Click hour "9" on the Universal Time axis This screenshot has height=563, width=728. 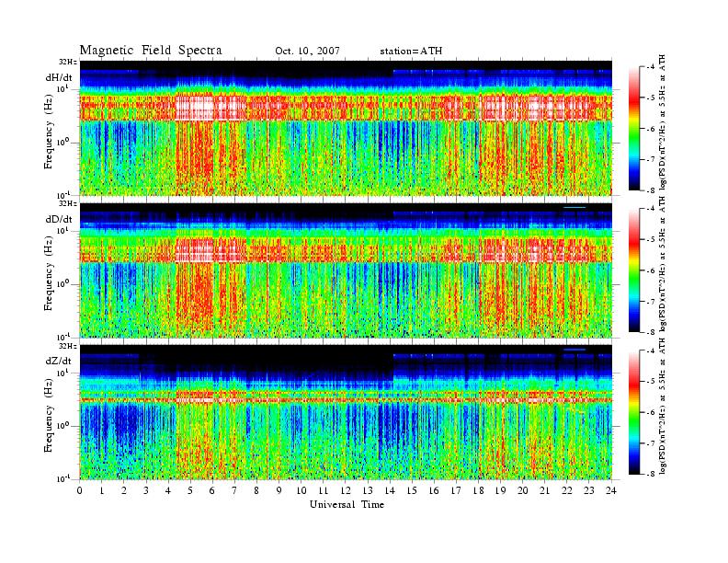click(279, 490)
